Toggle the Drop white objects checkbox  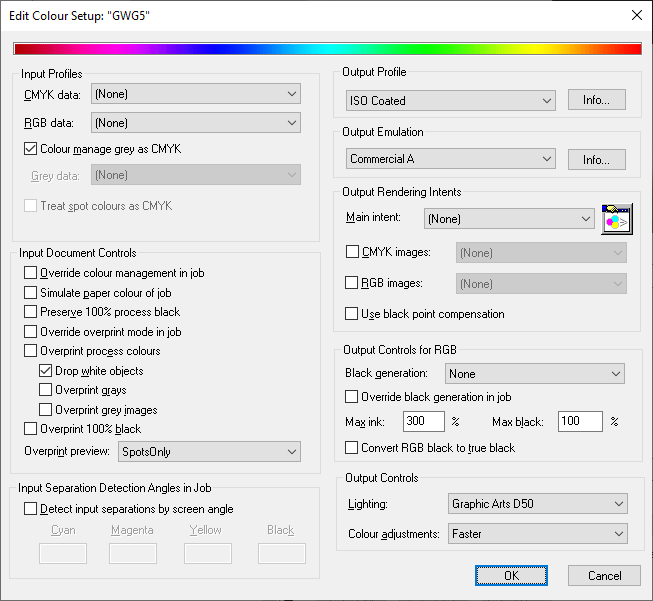click(46, 371)
